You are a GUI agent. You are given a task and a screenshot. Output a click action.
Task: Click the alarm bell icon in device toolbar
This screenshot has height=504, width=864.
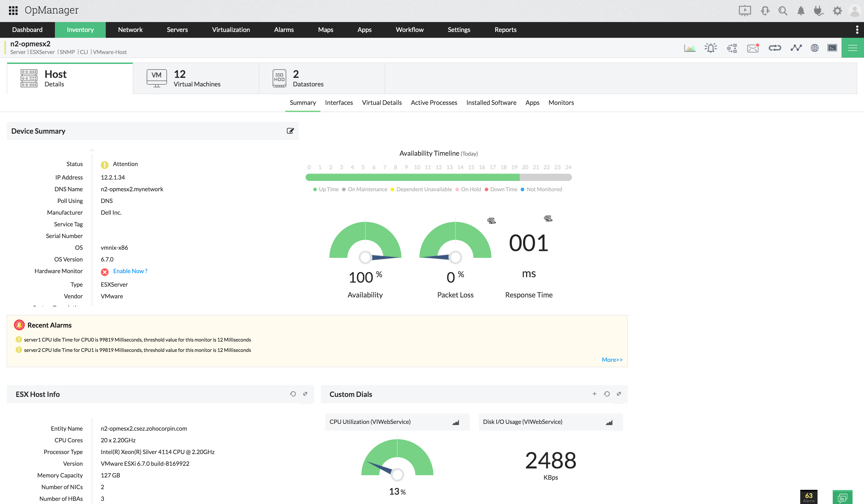(710, 48)
